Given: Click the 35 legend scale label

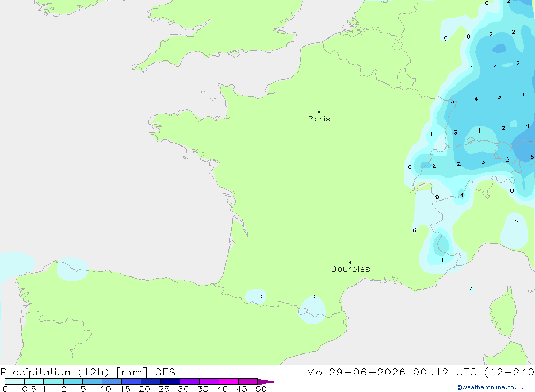Looking at the screenshot, I should tap(203, 389).
